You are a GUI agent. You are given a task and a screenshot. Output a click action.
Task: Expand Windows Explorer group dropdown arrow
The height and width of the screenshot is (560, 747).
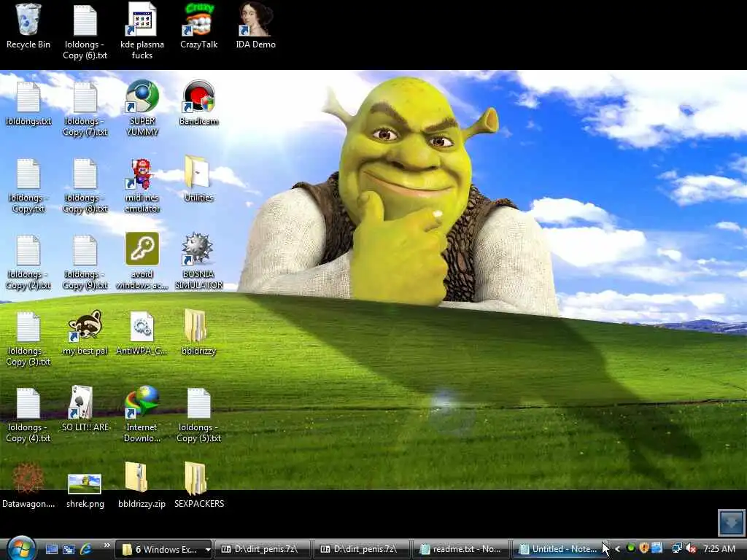coord(208,550)
